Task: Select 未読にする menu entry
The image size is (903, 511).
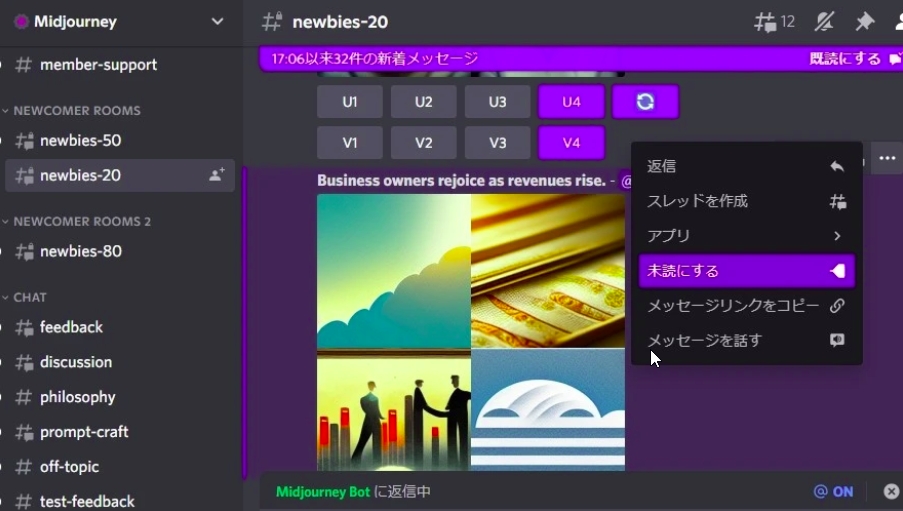Action: pyautogui.click(x=746, y=271)
